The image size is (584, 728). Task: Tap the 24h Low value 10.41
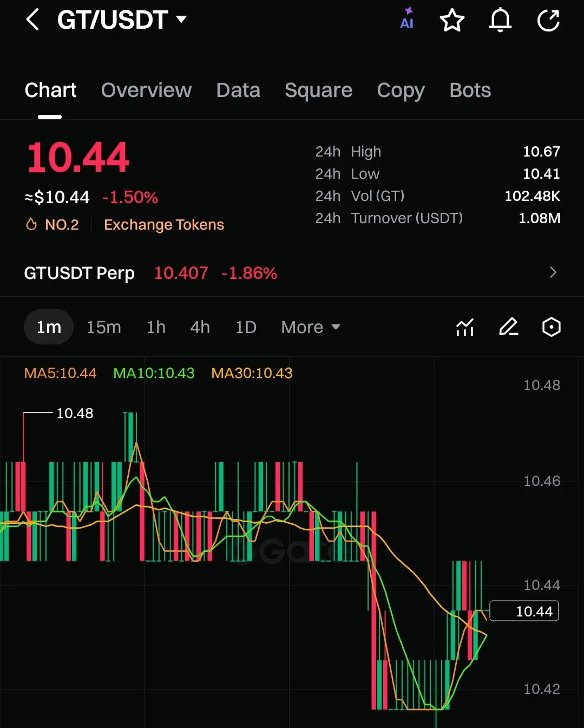pos(541,174)
